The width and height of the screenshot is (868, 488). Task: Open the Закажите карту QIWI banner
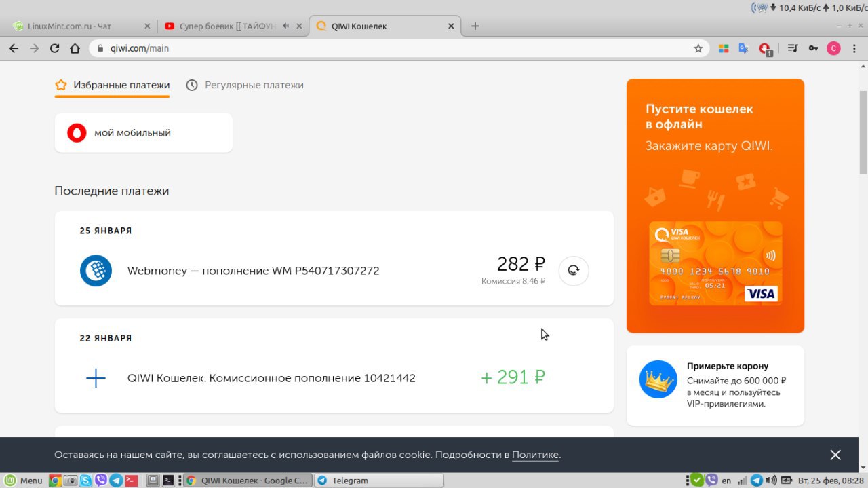[x=715, y=206]
